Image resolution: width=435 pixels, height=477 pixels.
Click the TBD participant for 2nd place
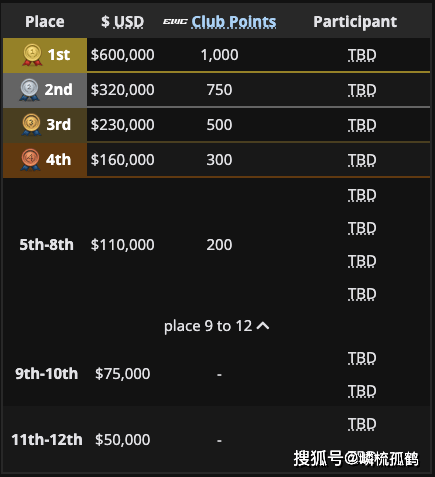click(x=362, y=90)
